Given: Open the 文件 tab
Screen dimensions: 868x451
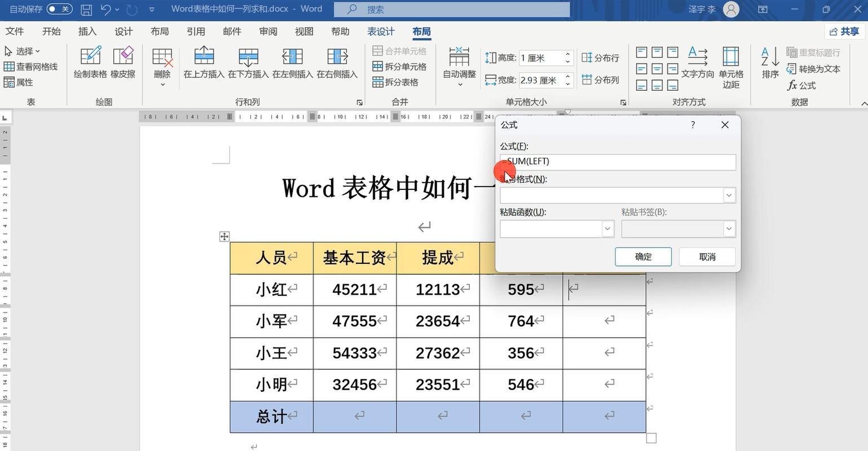Looking at the screenshot, I should pyautogui.click(x=15, y=32).
